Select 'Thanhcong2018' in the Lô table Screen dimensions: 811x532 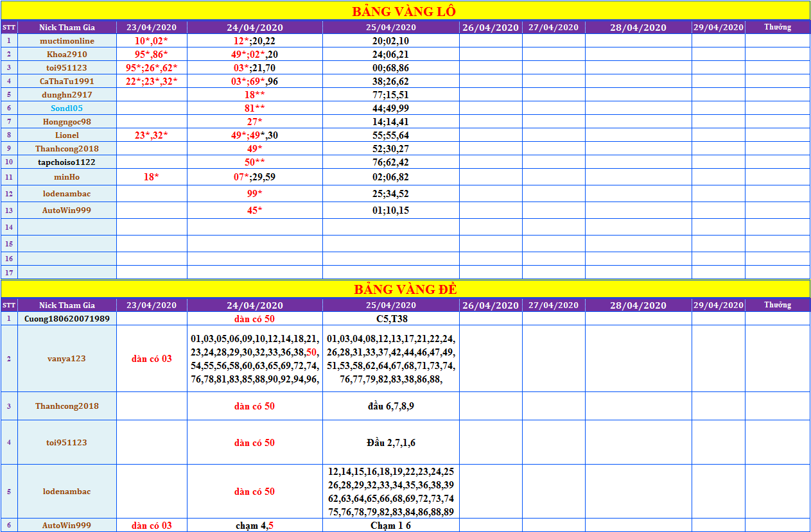[67, 148]
